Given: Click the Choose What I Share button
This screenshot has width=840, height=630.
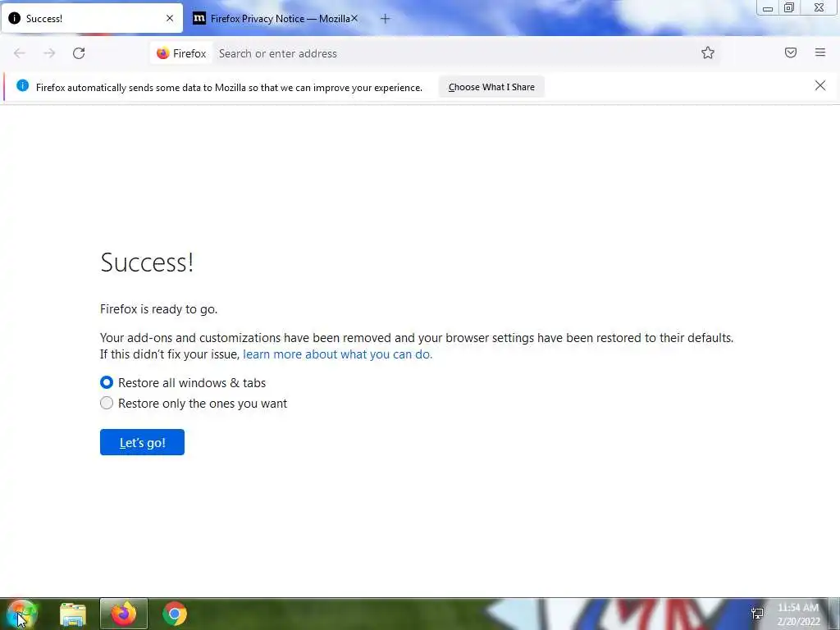Looking at the screenshot, I should (491, 87).
